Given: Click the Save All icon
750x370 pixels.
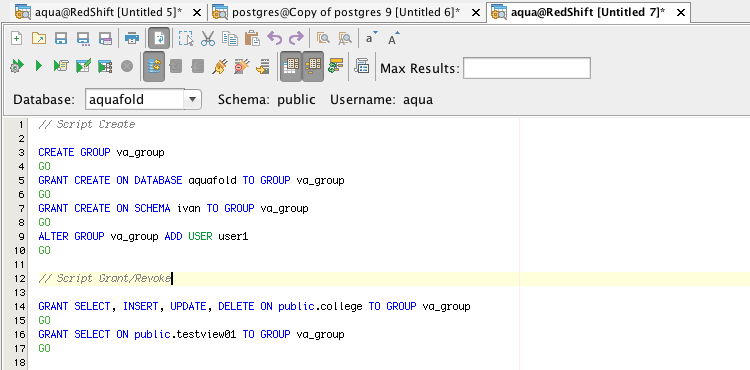Looking at the screenshot, I should point(105,39).
